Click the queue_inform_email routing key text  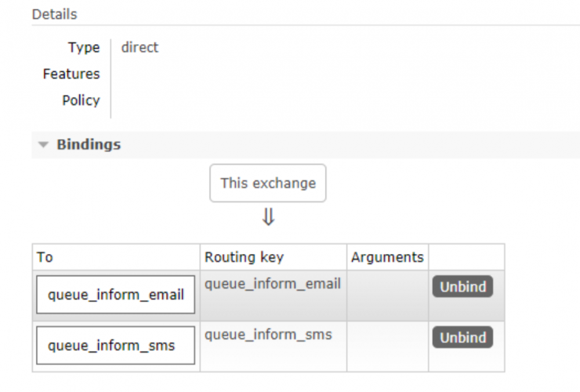(273, 284)
